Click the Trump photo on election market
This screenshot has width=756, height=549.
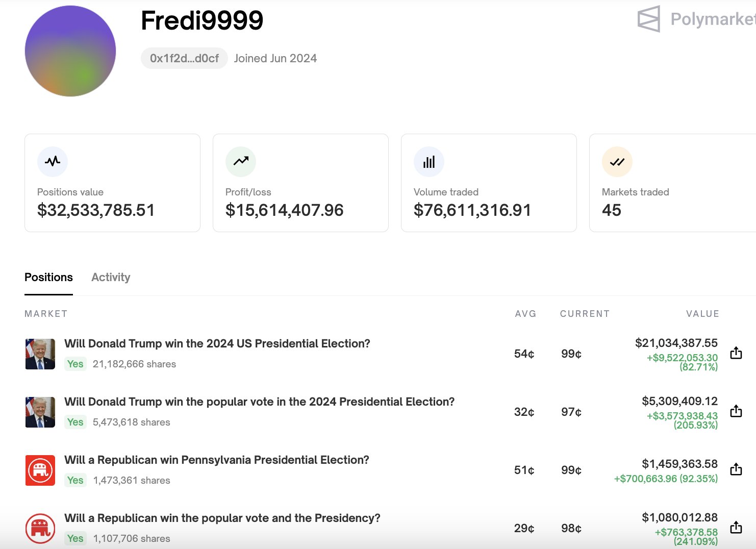pos(40,354)
